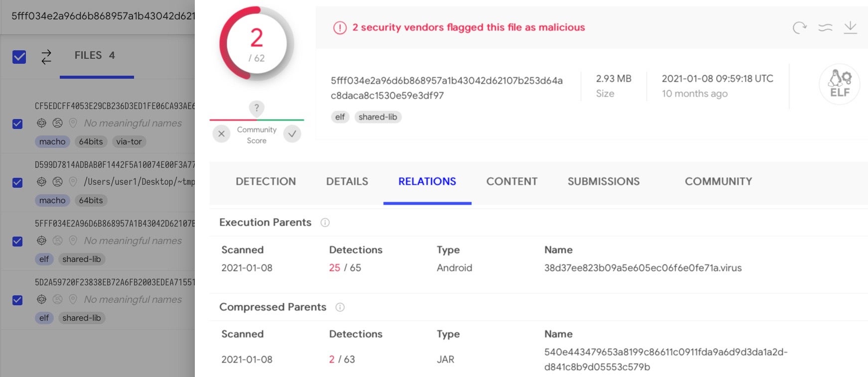868x377 pixels.
Task: Click the shared-lib tag under file hash
Action: pyautogui.click(x=378, y=117)
